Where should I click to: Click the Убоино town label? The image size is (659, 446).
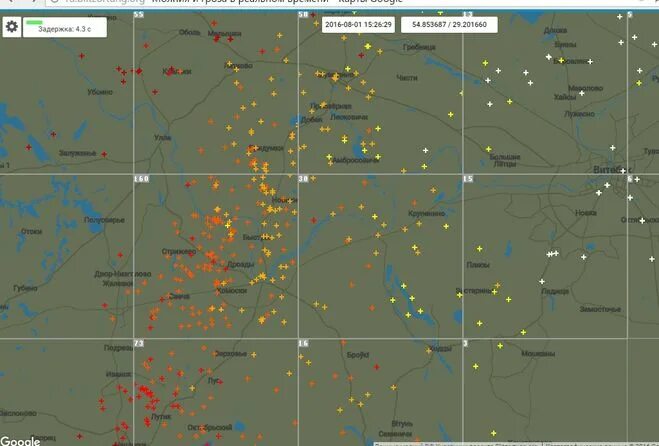(100, 92)
